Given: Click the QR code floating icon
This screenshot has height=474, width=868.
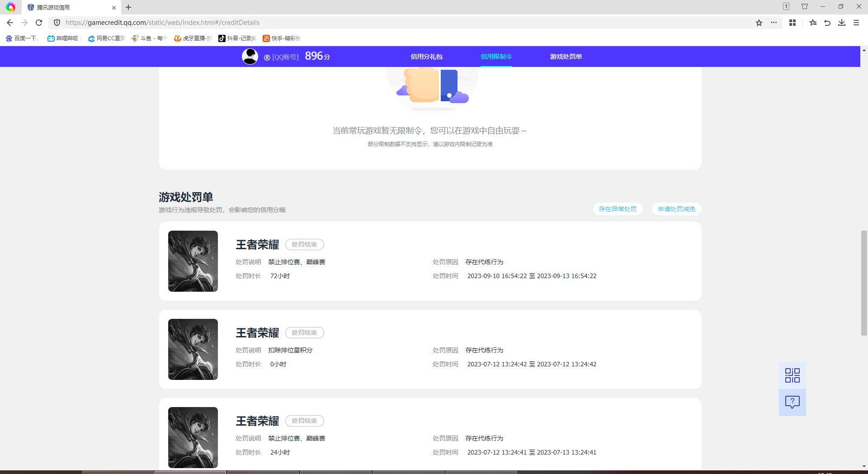Looking at the screenshot, I should [x=792, y=375].
